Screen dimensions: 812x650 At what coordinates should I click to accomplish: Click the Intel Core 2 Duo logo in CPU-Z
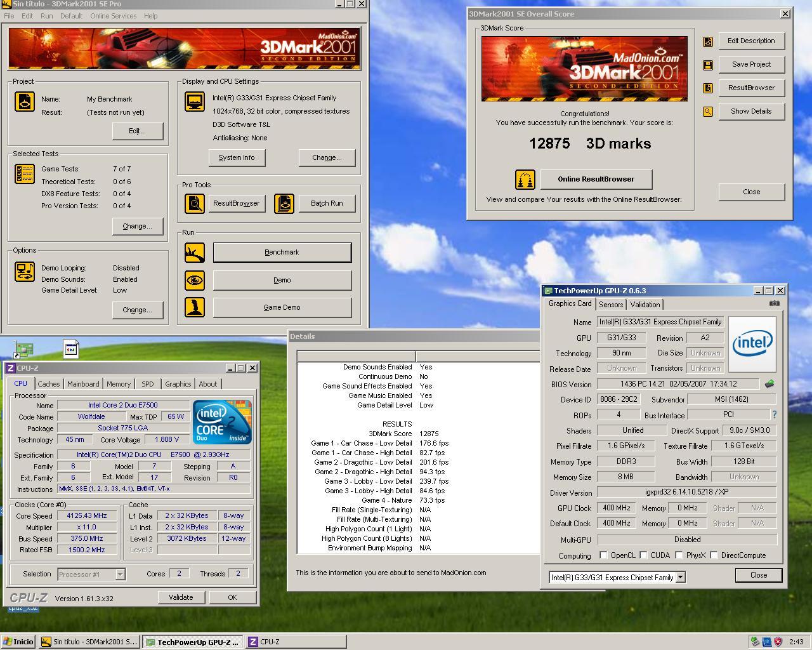[222, 422]
